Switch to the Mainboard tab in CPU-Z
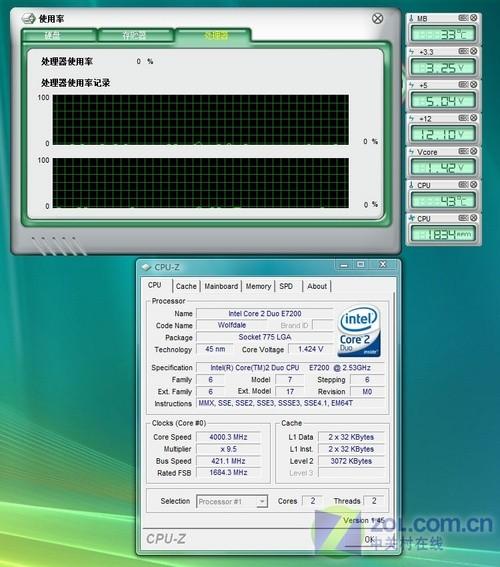The width and height of the screenshot is (500, 567). [221, 286]
